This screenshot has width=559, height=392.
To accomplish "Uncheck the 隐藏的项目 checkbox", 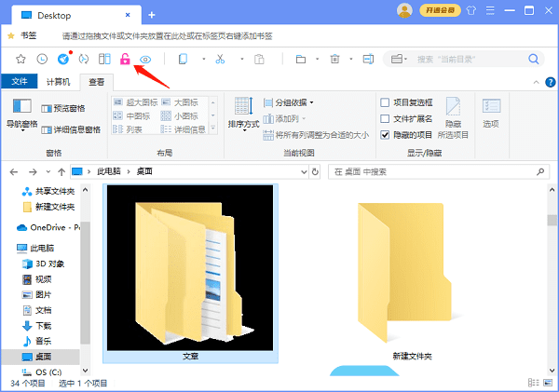I will click(x=385, y=135).
